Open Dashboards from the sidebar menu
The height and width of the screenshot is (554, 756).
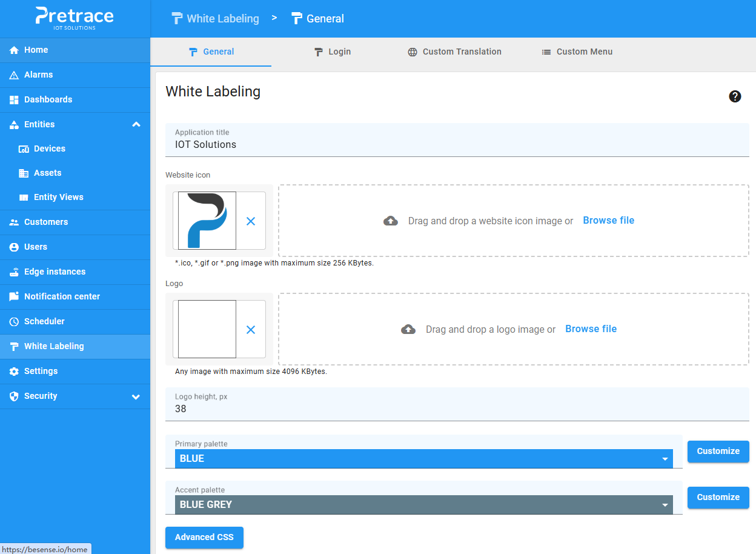75,100
